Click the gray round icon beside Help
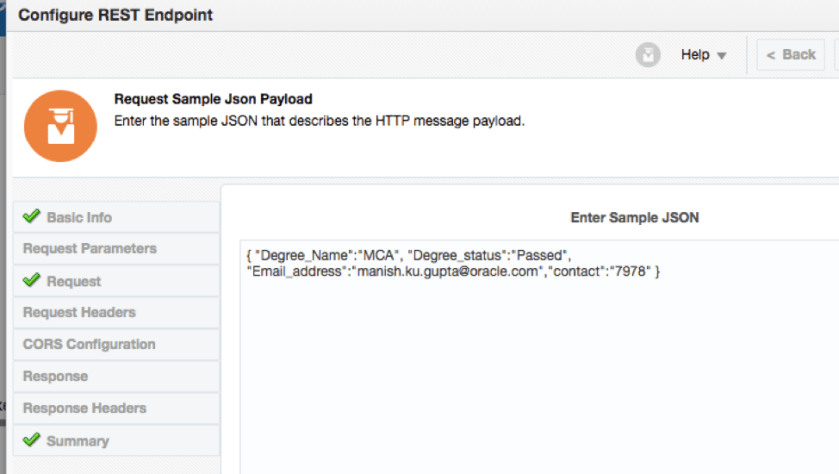This screenshot has height=474, width=839. click(x=648, y=54)
